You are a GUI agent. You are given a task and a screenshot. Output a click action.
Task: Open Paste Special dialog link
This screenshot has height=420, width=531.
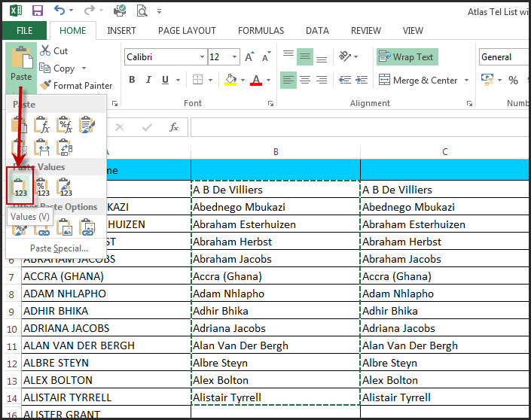59,248
